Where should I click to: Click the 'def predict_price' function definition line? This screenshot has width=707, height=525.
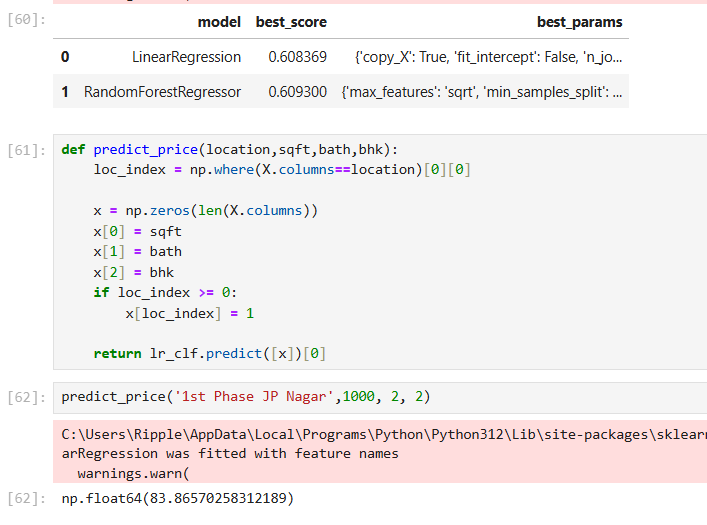[x=230, y=150]
